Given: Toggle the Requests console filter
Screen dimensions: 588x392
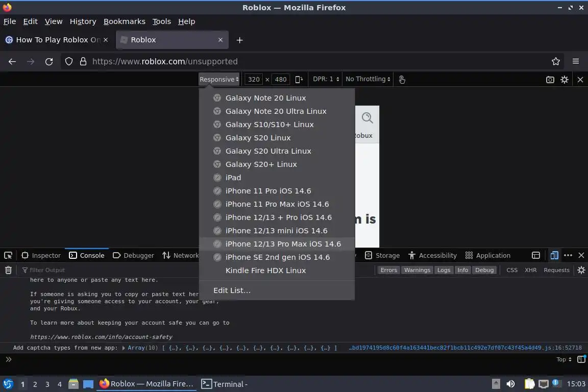Looking at the screenshot, I should (556, 270).
